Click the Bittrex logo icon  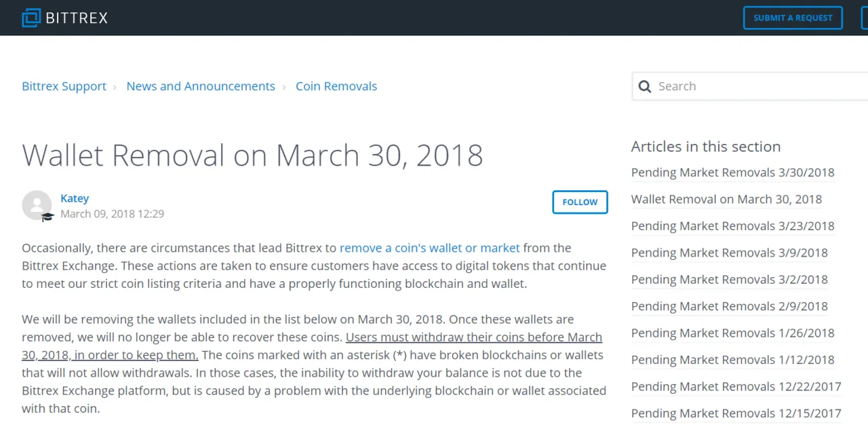coord(31,18)
